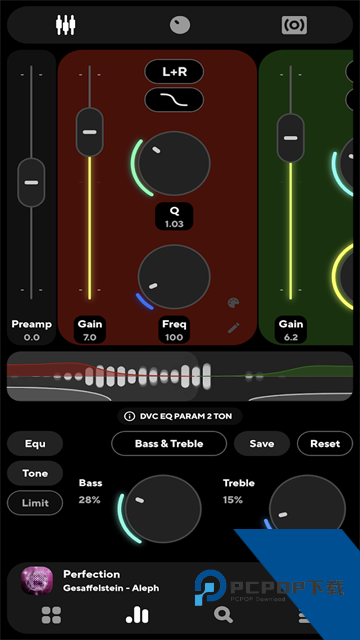This screenshot has width=360, height=640.
Task: Open the Perfection album art thumbnail
Action: 37,580
